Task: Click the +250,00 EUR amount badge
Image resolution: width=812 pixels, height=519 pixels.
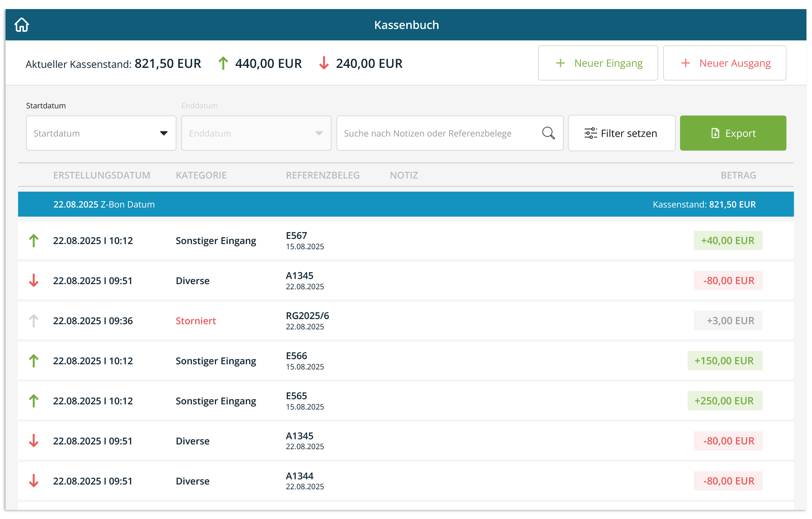Action: coord(725,401)
